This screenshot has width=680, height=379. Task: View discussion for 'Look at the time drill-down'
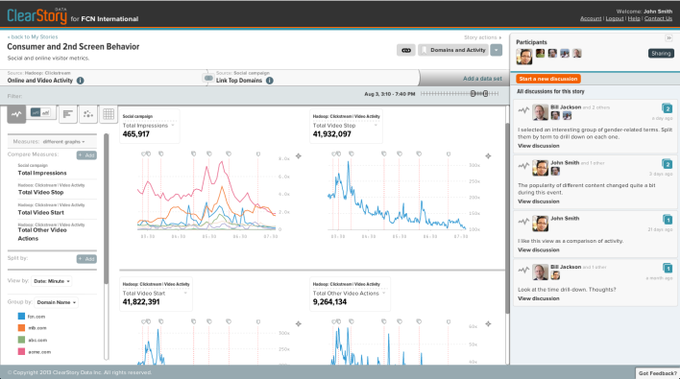point(539,299)
